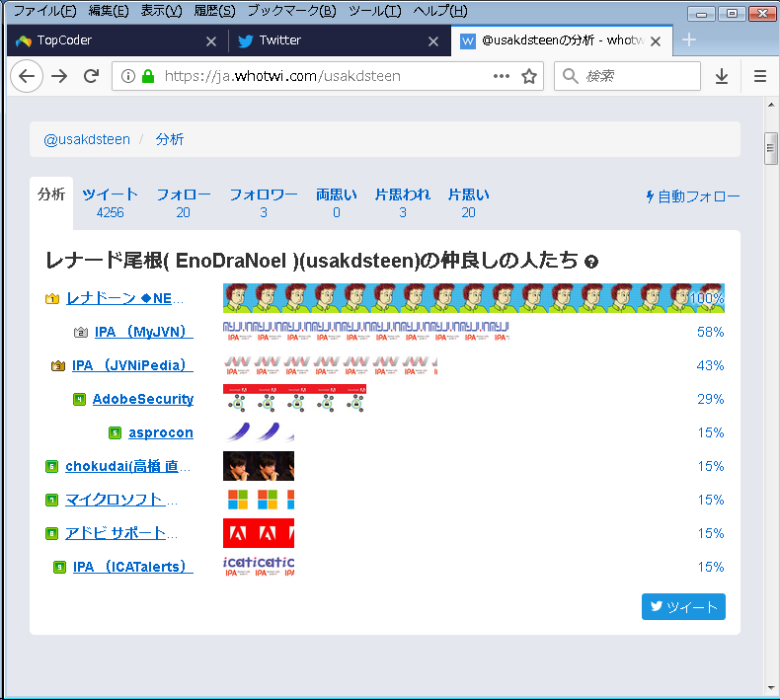This screenshot has height=700, width=780.
Task: Click the vertical scrollbar thumb
Action: pos(770,148)
